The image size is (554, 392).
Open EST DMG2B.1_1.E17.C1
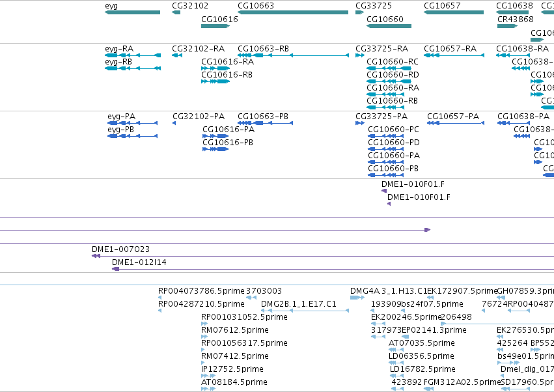pyautogui.click(x=299, y=304)
